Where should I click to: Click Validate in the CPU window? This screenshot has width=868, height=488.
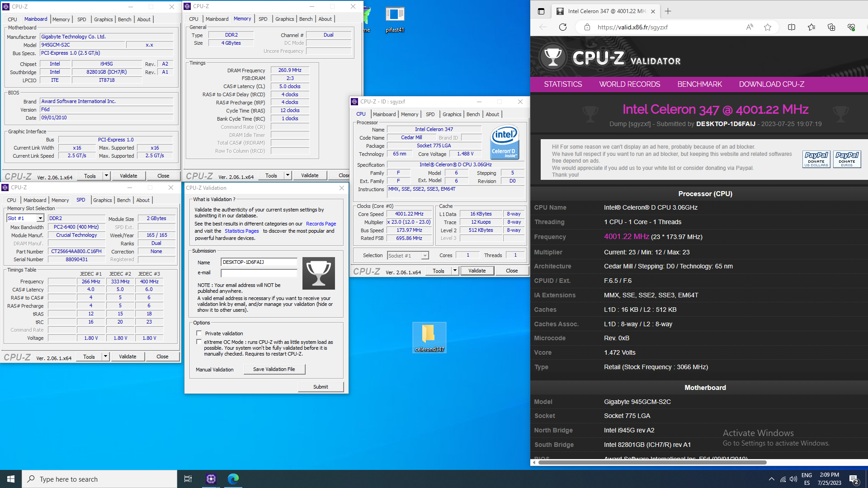pyautogui.click(x=477, y=271)
